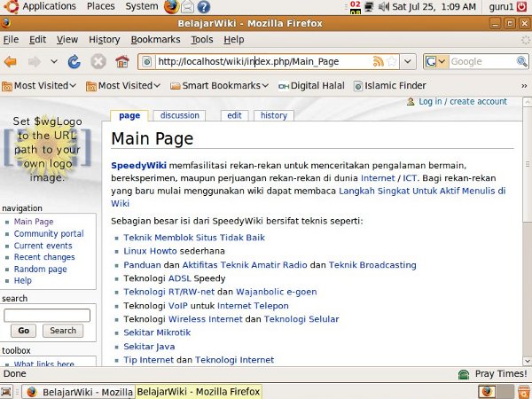Open the Edit menu
Viewport: 532px width, 399px height.
click(x=37, y=40)
